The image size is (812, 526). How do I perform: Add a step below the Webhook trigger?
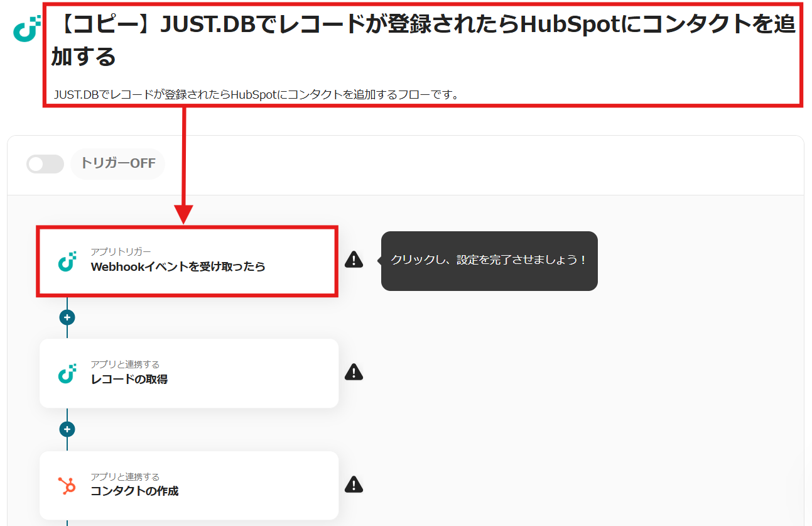[67, 317]
